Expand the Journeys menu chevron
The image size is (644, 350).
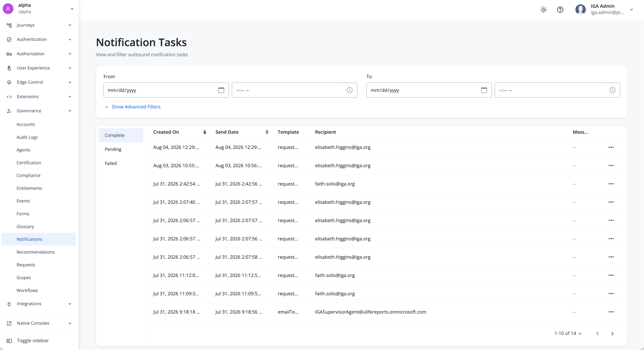70,25
